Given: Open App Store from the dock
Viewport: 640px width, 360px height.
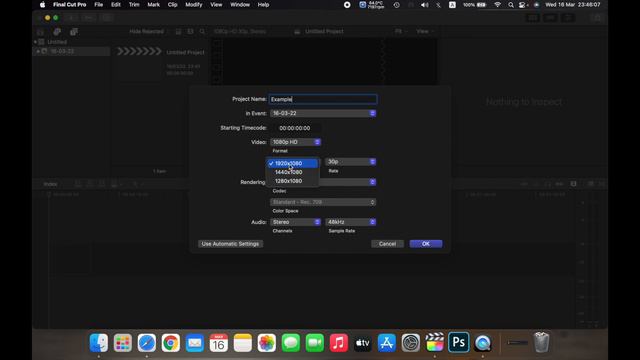Looking at the screenshot, I should click(x=387, y=342).
